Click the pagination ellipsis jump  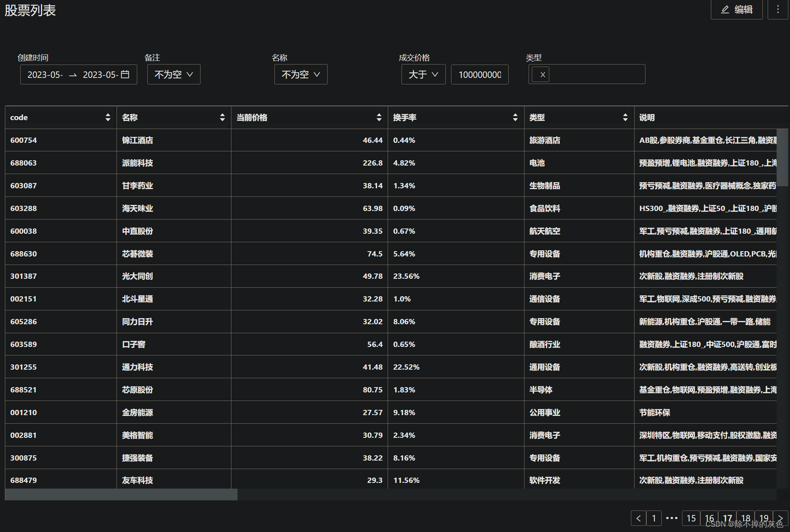pos(672,518)
